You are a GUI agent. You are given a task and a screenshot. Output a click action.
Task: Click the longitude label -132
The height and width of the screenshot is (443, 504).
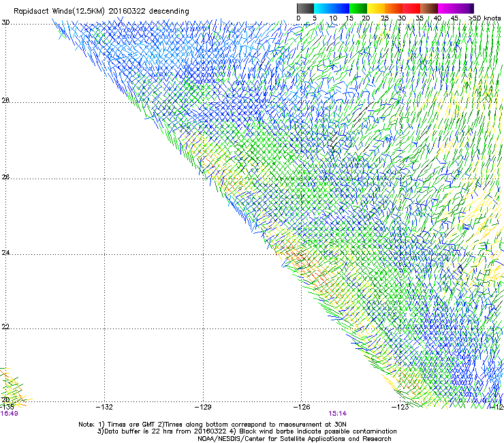click(x=104, y=407)
